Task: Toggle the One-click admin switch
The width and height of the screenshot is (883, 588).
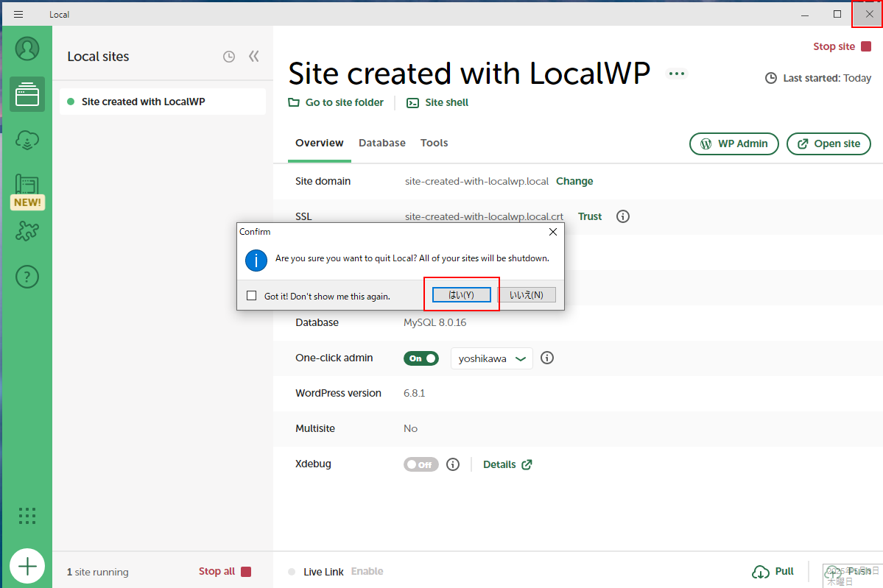Action: coord(421,358)
